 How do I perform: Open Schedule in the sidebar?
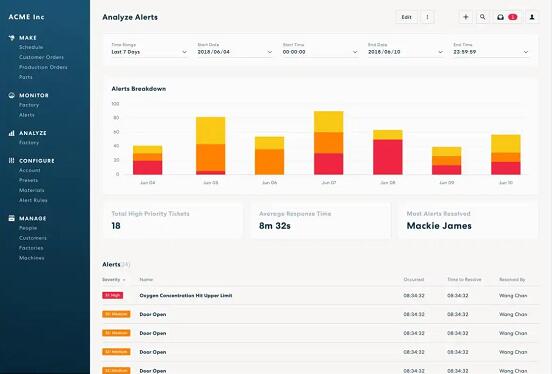click(x=31, y=47)
